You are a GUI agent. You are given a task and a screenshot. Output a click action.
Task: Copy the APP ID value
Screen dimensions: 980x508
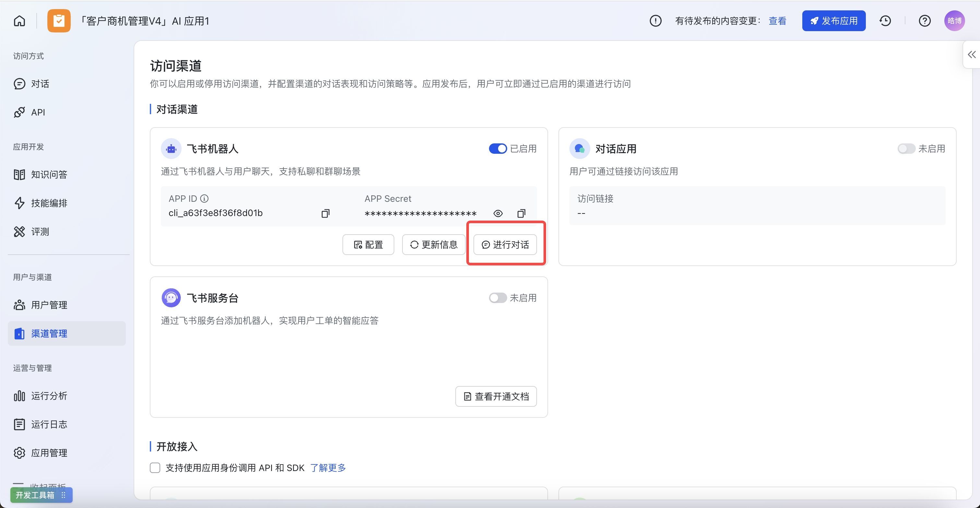tap(325, 213)
